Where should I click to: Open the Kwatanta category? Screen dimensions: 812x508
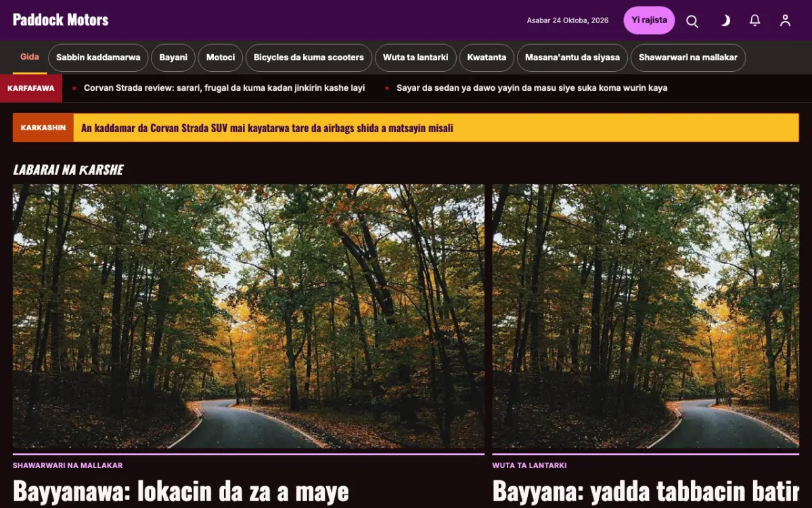point(487,58)
